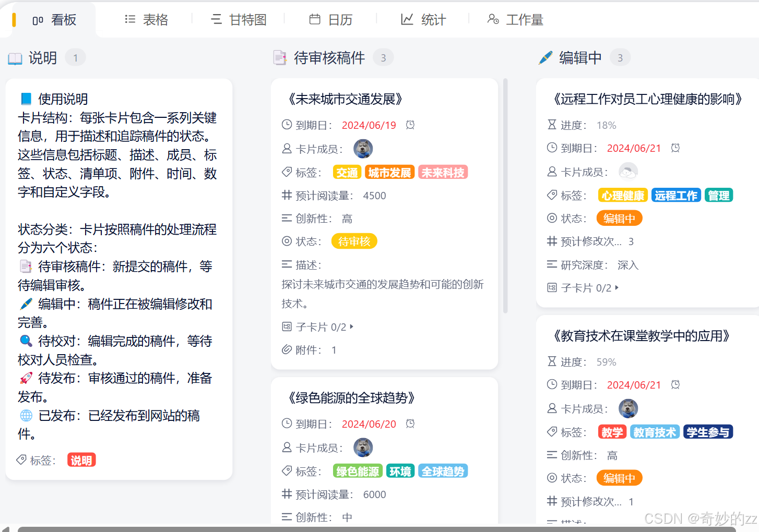
Task: Click the rocket icon beside 待发布
Action: (26, 378)
